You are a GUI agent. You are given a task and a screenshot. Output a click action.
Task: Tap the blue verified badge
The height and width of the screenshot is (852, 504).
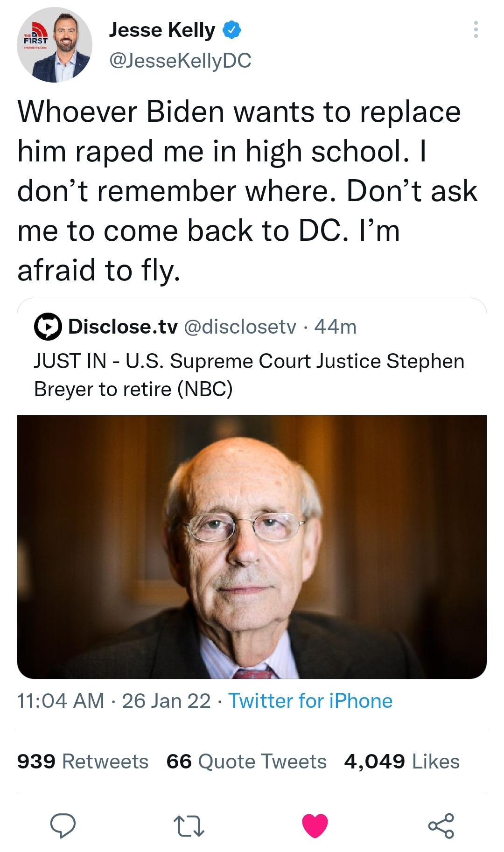231,30
